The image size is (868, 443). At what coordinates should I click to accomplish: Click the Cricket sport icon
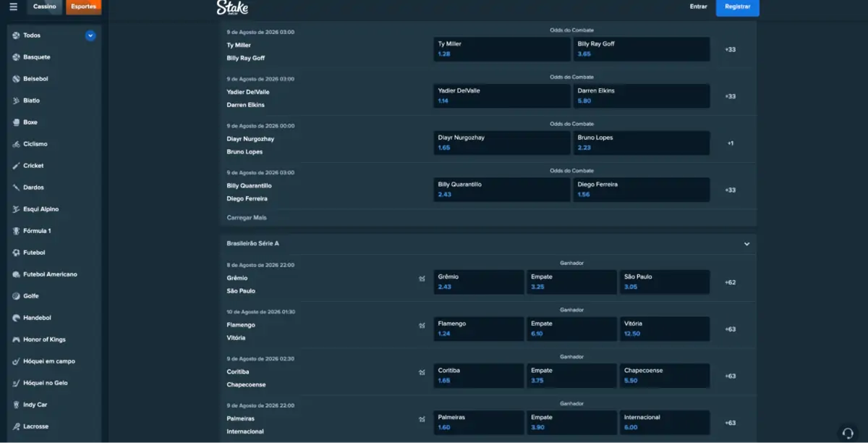point(16,166)
